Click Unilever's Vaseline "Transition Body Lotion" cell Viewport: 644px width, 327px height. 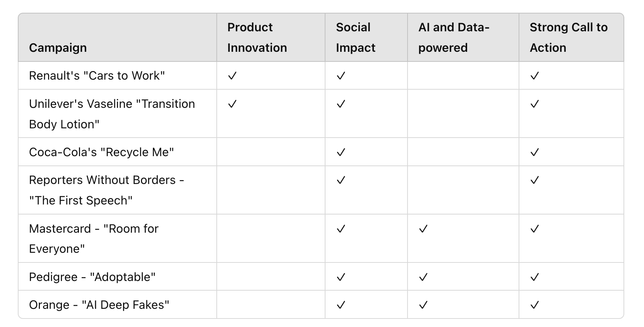112,114
